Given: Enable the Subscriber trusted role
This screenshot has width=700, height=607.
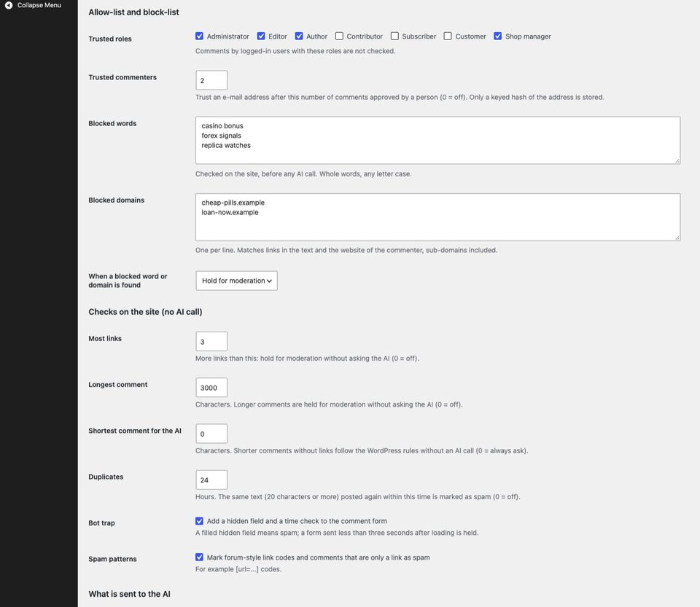Looking at the screenshot, I should (394, 36).
